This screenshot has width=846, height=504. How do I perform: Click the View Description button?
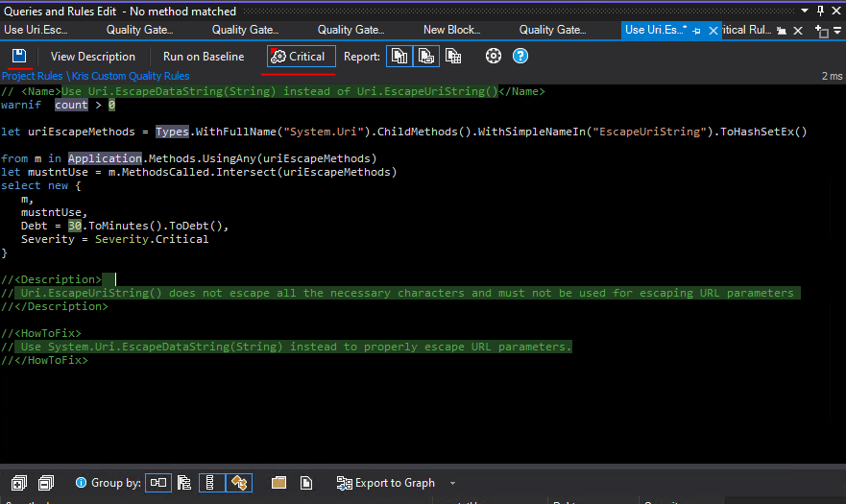pyautogui.click(x=93, y=56)
